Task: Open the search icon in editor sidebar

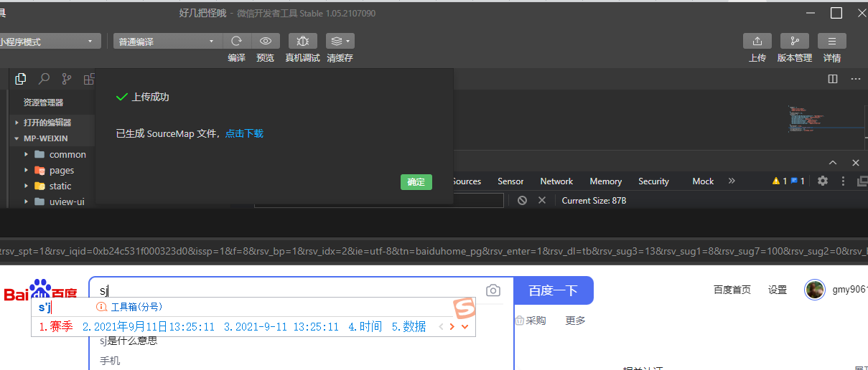Action: (x=44, y=79)
